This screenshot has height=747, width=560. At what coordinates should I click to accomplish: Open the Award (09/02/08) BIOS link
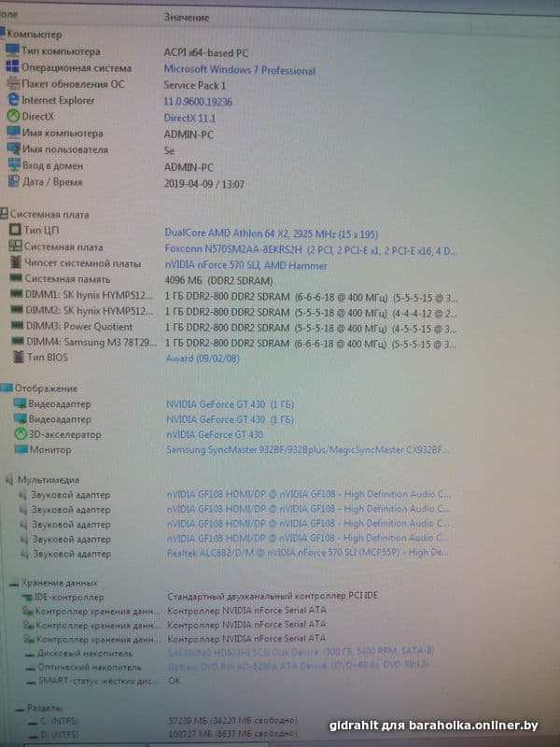pyautogui.click(x=203, y=358)
